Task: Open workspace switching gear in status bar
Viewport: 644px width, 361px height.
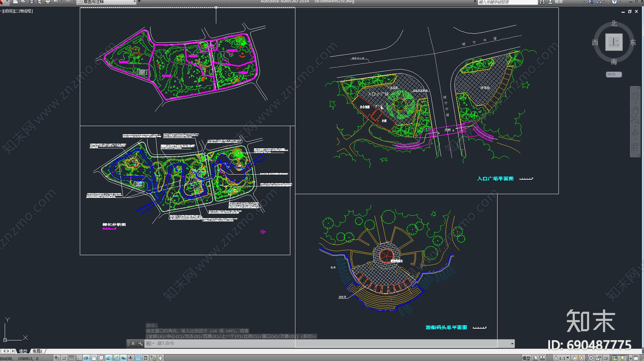Action: click(x=590, y=358)
